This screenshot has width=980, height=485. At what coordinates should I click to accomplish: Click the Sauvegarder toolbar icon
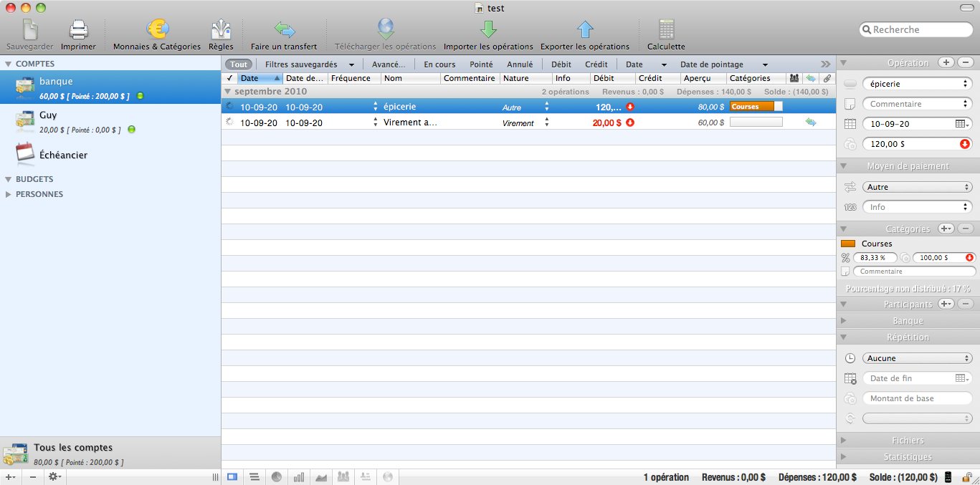click(29, 30)
